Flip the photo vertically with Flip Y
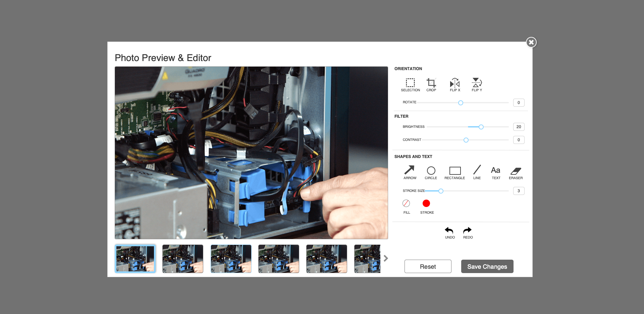The image size is (644, 314). pyautogui.click(x=477, y=85)
